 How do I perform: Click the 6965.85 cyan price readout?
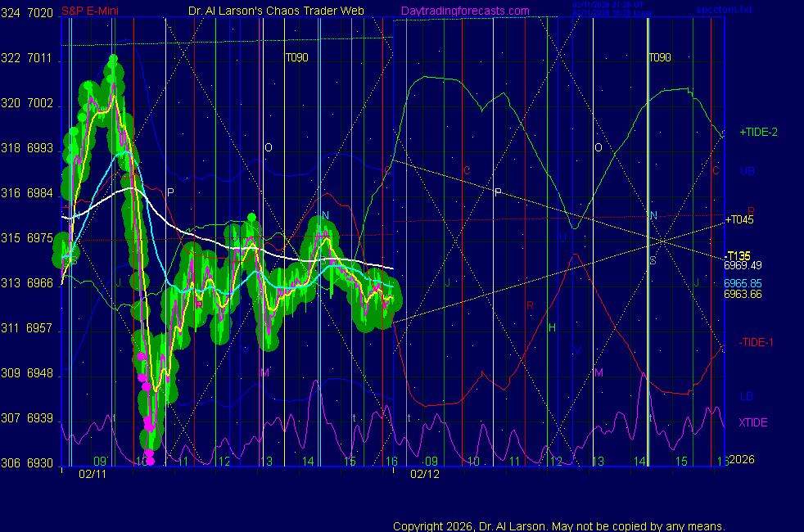click(x=743, y=283)
